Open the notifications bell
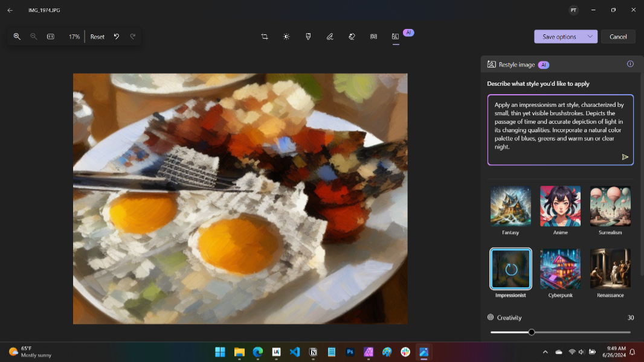The height and width of the screenshot is (362, 644). click(x=633, y=352)
